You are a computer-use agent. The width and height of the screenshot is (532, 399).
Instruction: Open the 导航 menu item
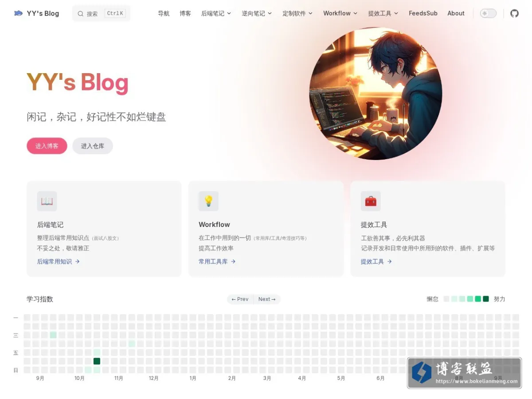click(x=164, y=13)
